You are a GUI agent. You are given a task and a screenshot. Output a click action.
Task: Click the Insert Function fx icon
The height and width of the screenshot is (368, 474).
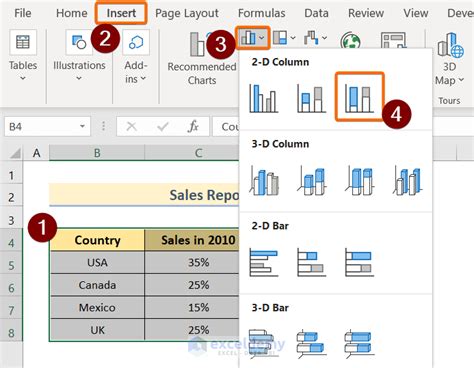193,127
